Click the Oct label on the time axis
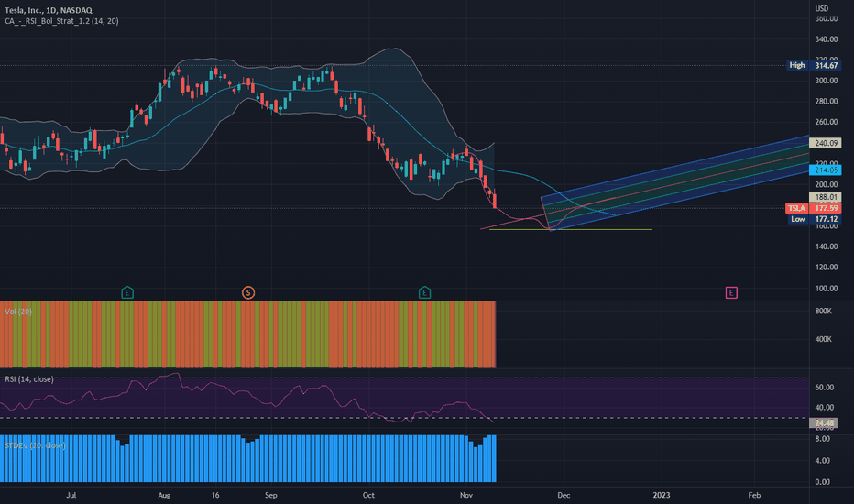This screenshot has height=504, width=854. coord(368,495)
